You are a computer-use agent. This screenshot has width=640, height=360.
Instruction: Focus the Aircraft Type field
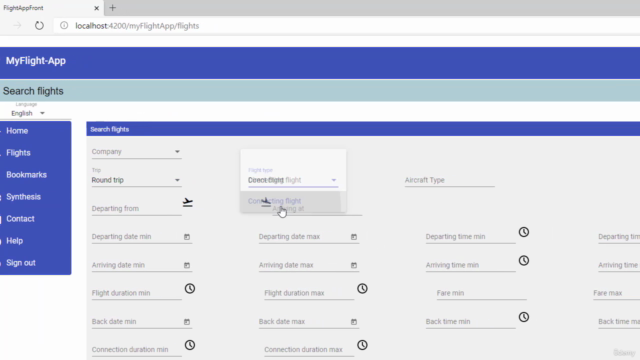tap(449, 180)
